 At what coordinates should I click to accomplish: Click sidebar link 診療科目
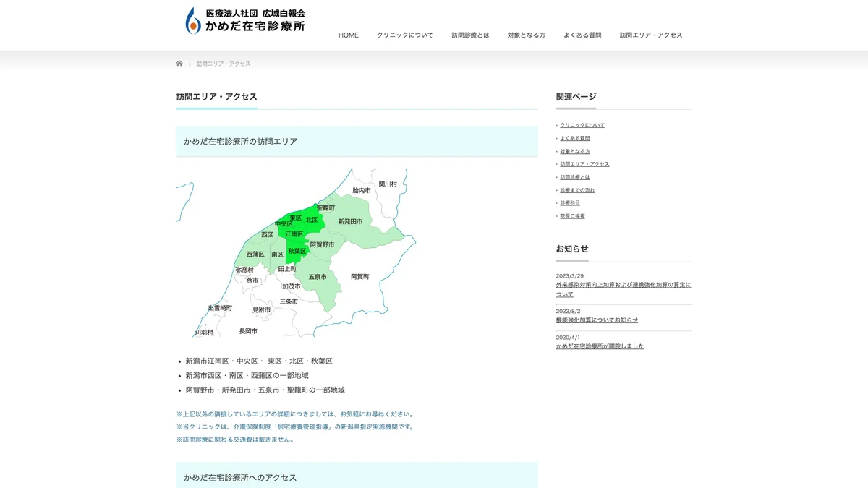click(x=570, y=203)
